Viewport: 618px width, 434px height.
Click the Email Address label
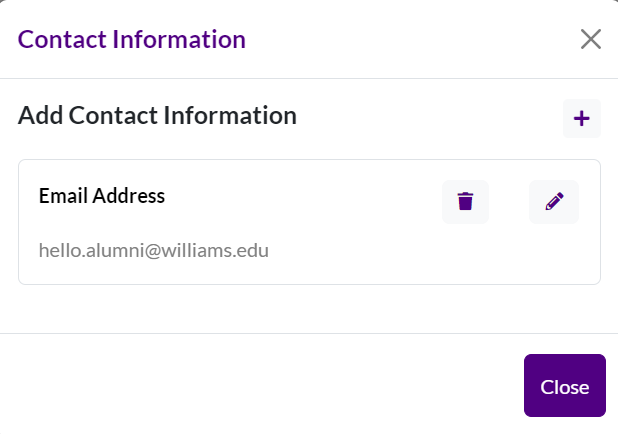tap(102, 196)
